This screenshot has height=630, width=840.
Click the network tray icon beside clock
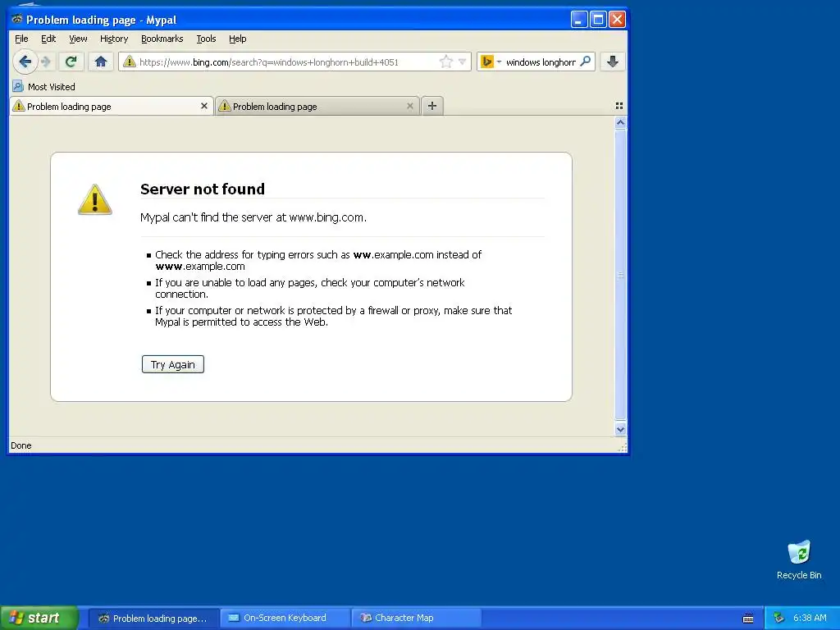(778, 618)
